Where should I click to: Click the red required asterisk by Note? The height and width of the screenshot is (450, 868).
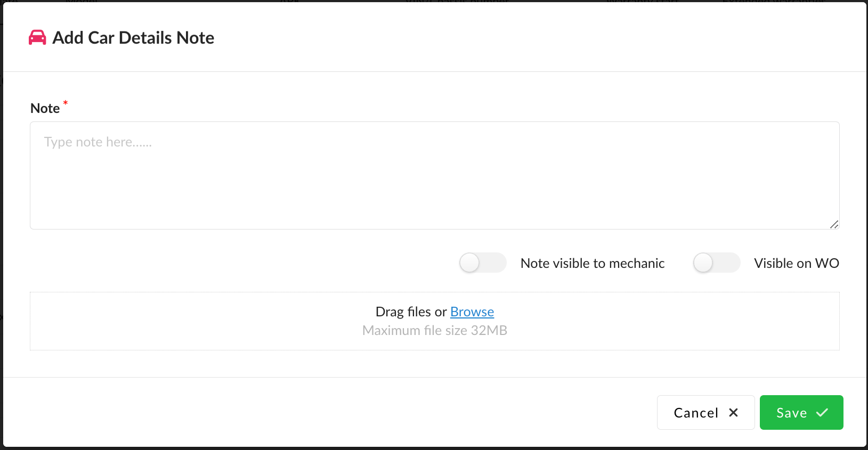66,103
